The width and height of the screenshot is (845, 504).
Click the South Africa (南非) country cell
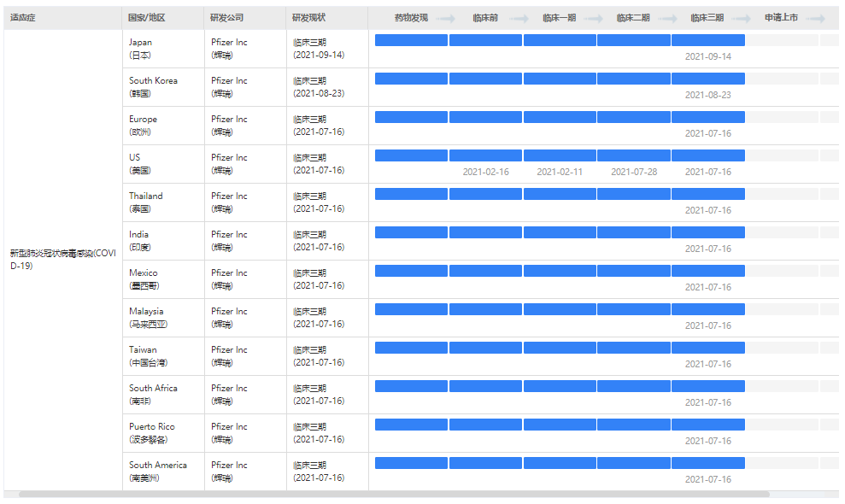(x=163, y=395)
